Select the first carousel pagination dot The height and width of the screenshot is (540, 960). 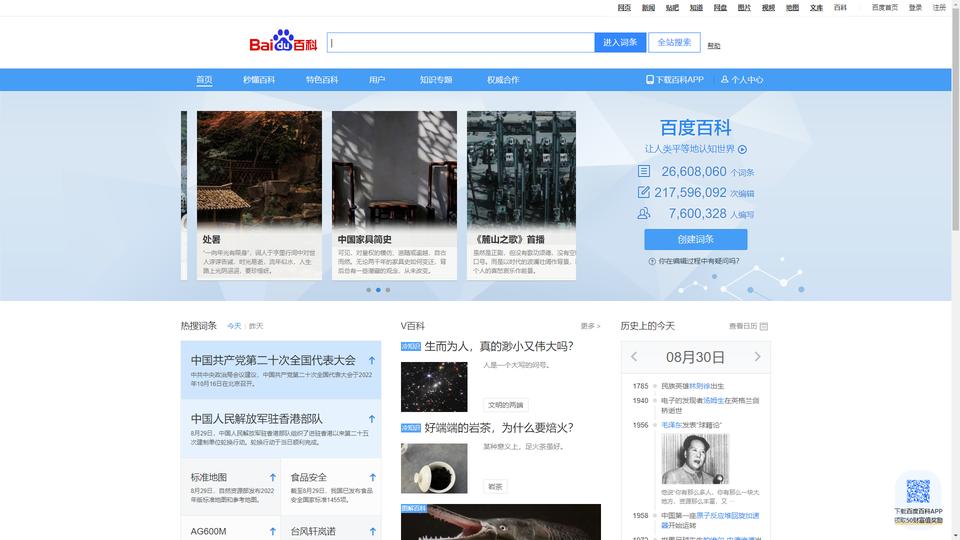[x=369, y=290]
